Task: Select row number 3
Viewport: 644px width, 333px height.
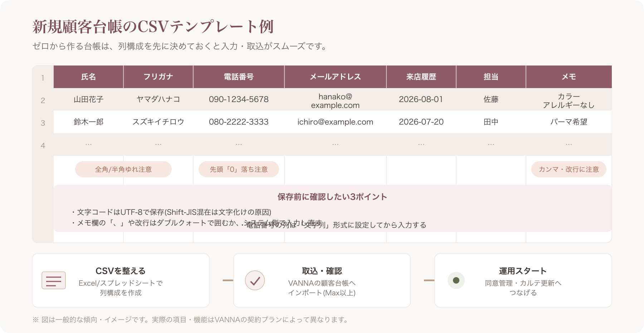Action: click(43, 123)
